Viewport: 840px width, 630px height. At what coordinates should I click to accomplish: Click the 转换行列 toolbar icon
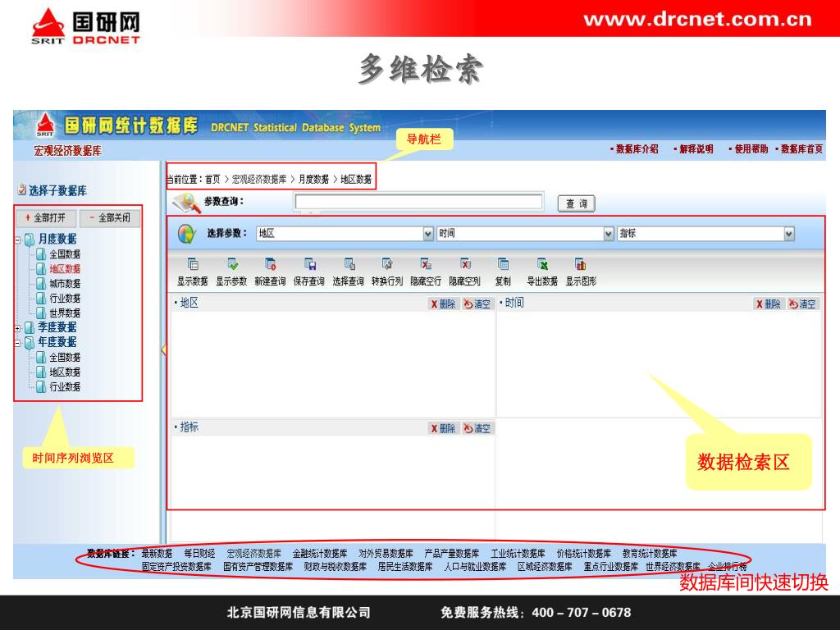[x=387, y=264]
